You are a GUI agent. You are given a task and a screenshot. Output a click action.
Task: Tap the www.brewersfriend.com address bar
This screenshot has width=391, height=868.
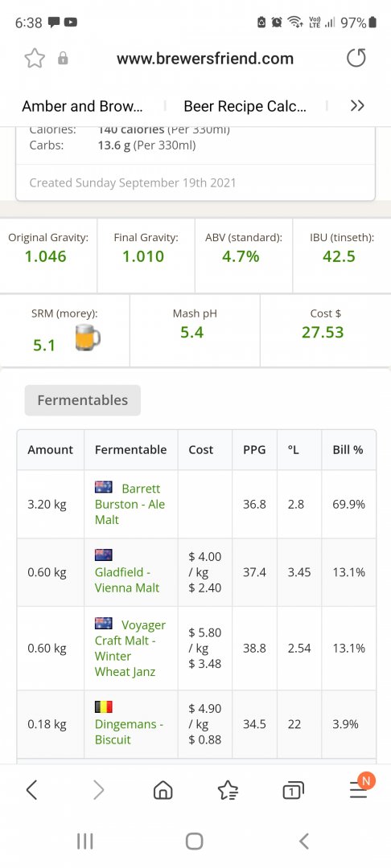point(205,58)
